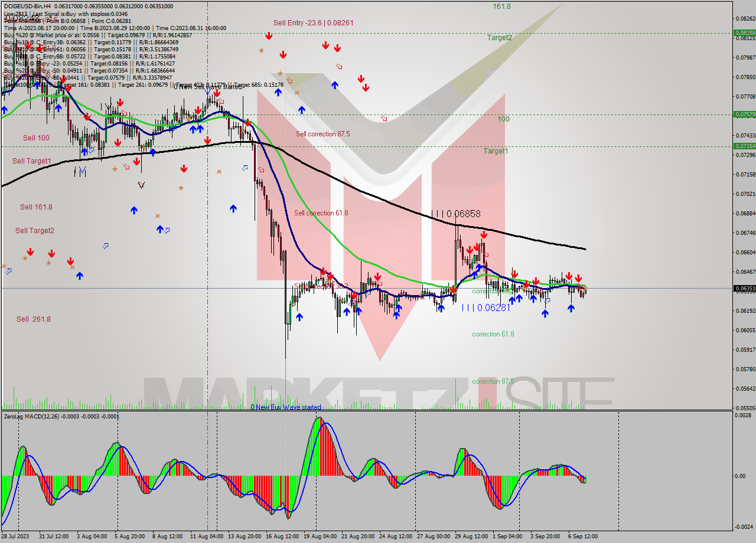Image resolution: width=756 pixels, height=543 pixels.
Task: Click the green '161.8' level label
Action: pos(502,6)
